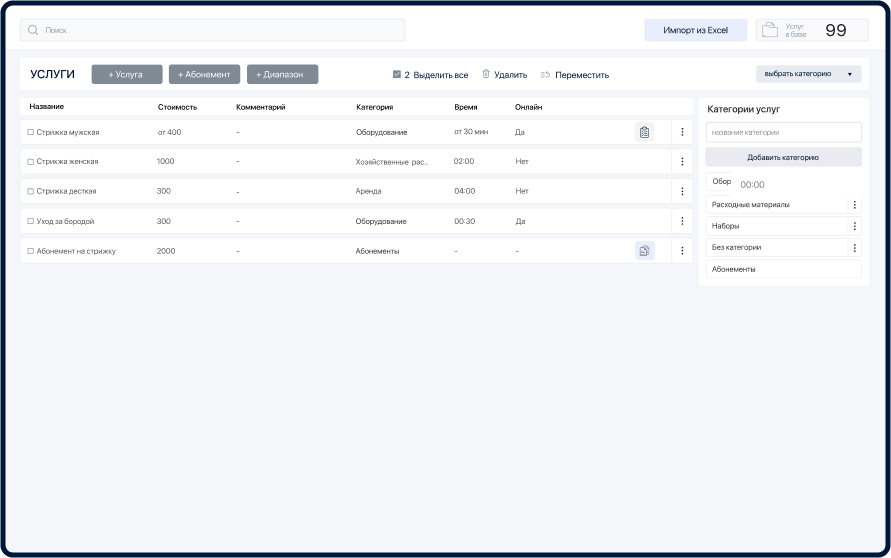
Task: Click the magnifier search icon
Action: pos(33,30)
